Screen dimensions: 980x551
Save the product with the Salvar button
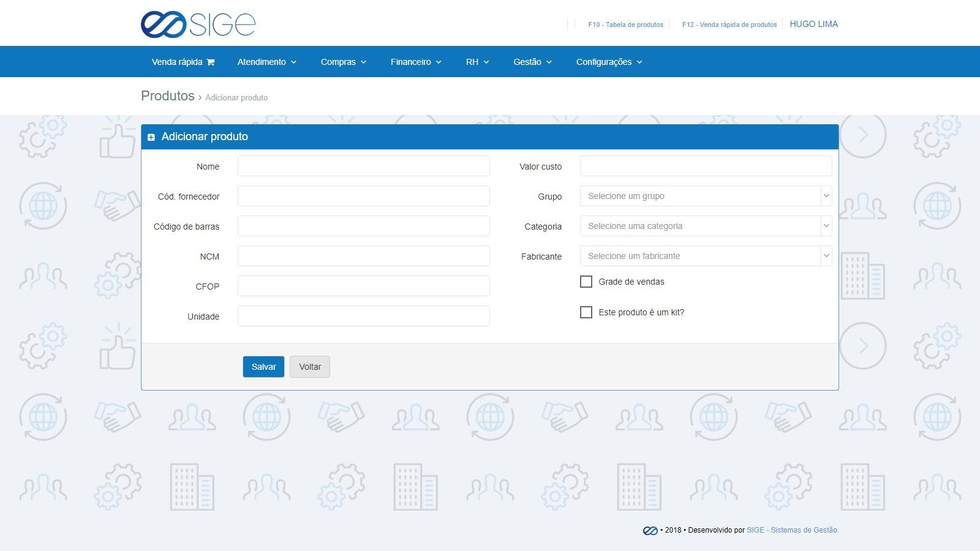tap(263, 367)
